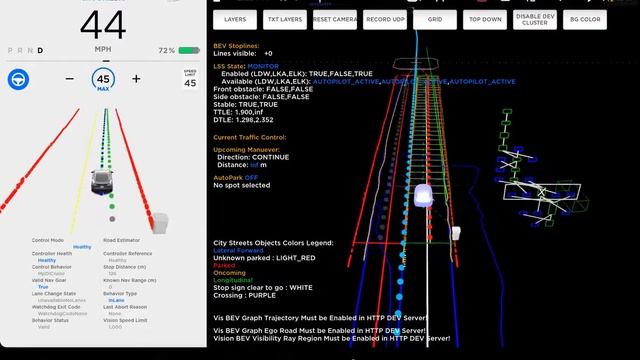Screen dimensions: 640x360
Task: Click 'Stable: TRUE,TRUE' line
Action: pos(245,104)
